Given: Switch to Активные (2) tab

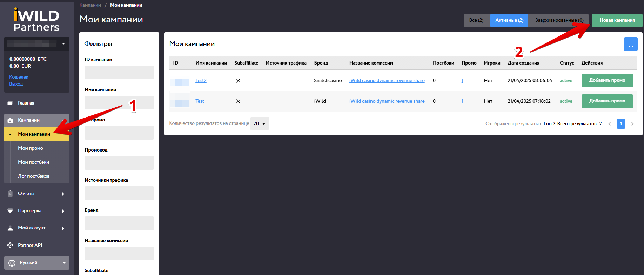Looking at the screenshot, I should tap(509, 20).
